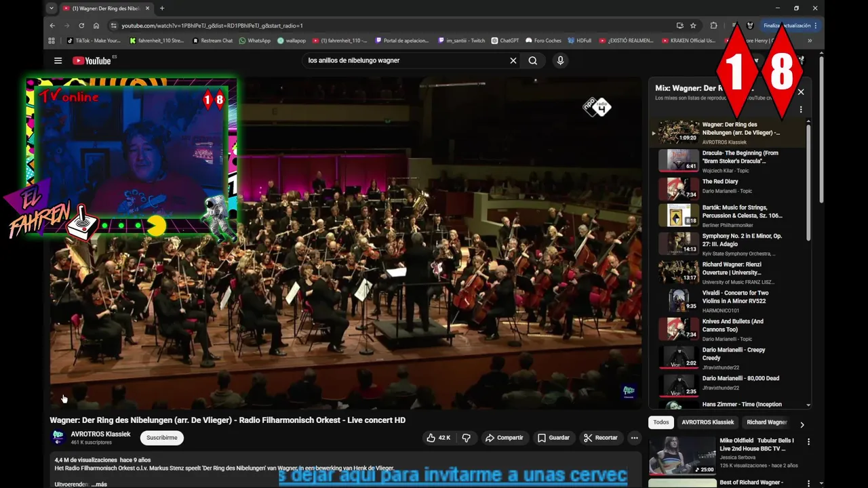Viewport: 868px width, 488px height.
Task: Open options for Mike Oldfield video
Action: click(x=808, y=441)
